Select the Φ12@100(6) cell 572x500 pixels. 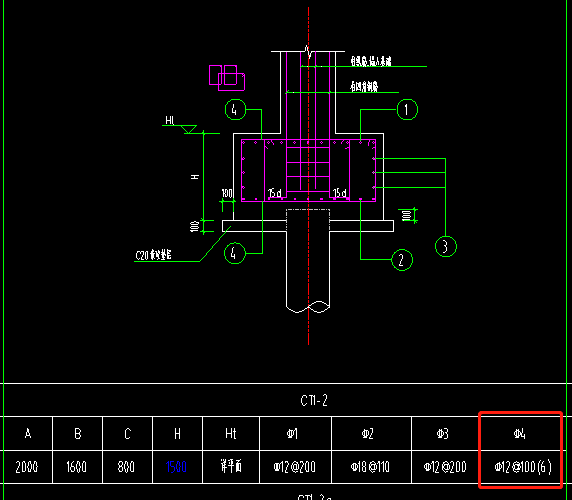(x=523, y=467)
